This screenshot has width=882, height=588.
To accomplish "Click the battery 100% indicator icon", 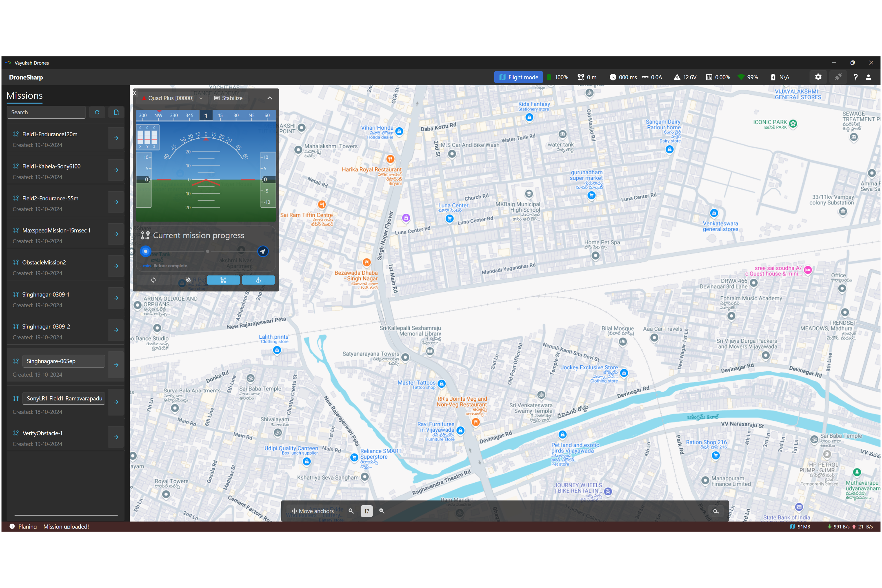I will pos(549,77).
